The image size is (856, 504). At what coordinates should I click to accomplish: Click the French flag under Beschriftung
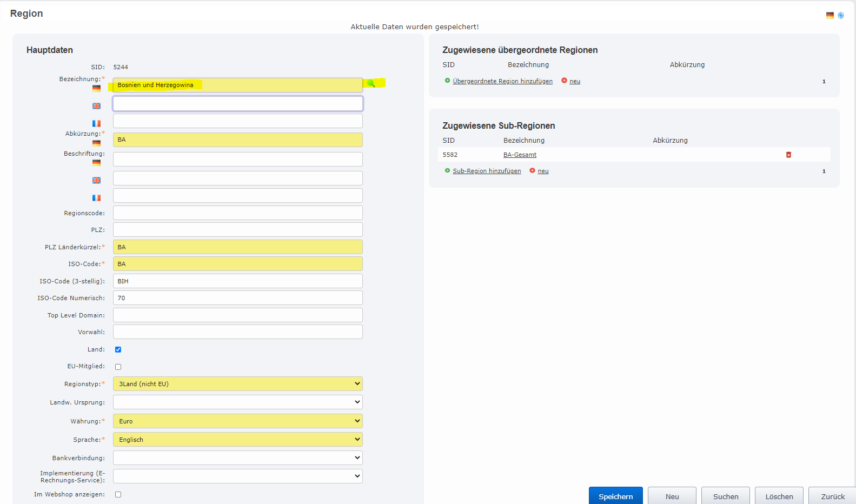[x=96, y=198]
